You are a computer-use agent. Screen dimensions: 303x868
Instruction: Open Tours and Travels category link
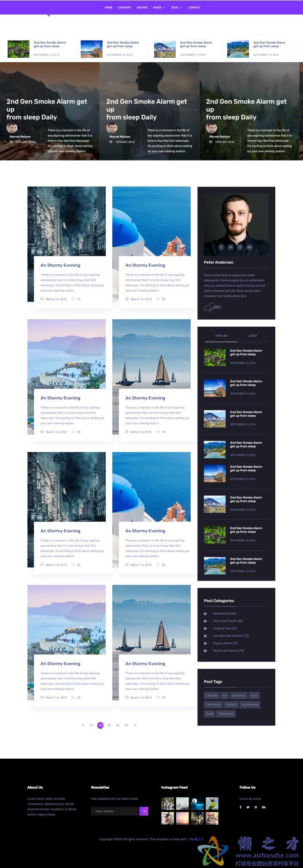tap(228, 621)
